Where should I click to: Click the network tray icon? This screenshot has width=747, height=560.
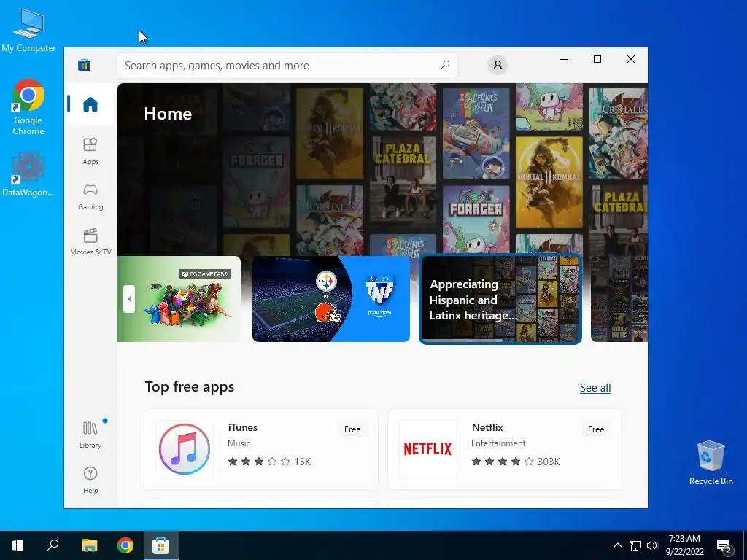pyautogui.click(x=635, y=545)
